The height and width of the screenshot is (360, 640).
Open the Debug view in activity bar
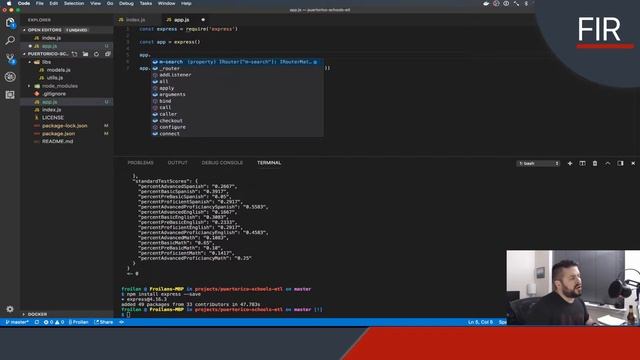(10, 77)
